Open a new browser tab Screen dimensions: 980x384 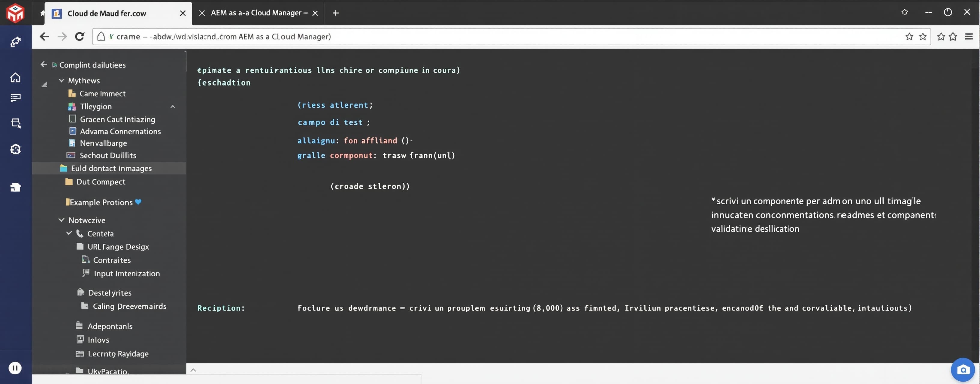[336, 13]
